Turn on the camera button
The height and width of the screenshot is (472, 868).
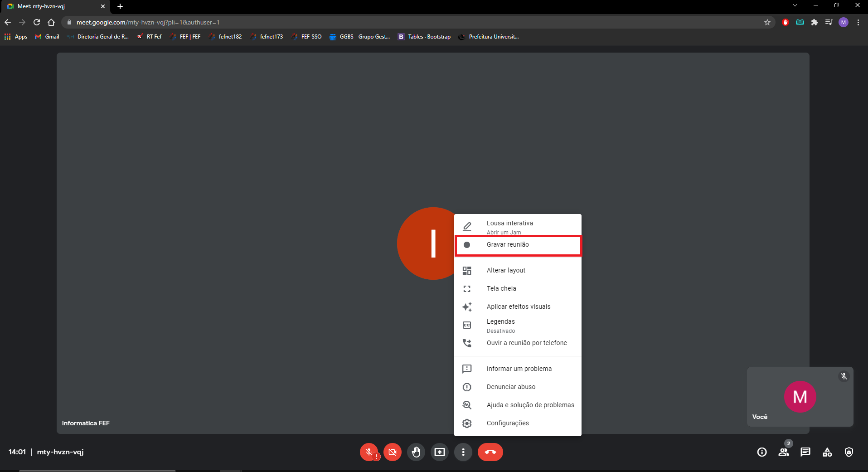(x=393, y=452)
